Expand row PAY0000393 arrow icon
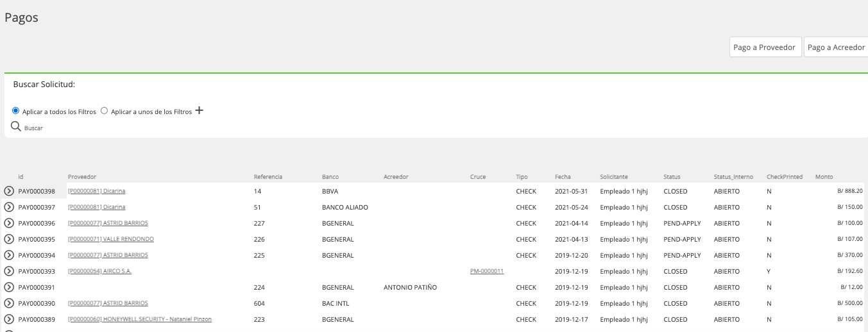Screen dimensions: 868x332 [x=9, y=271]
